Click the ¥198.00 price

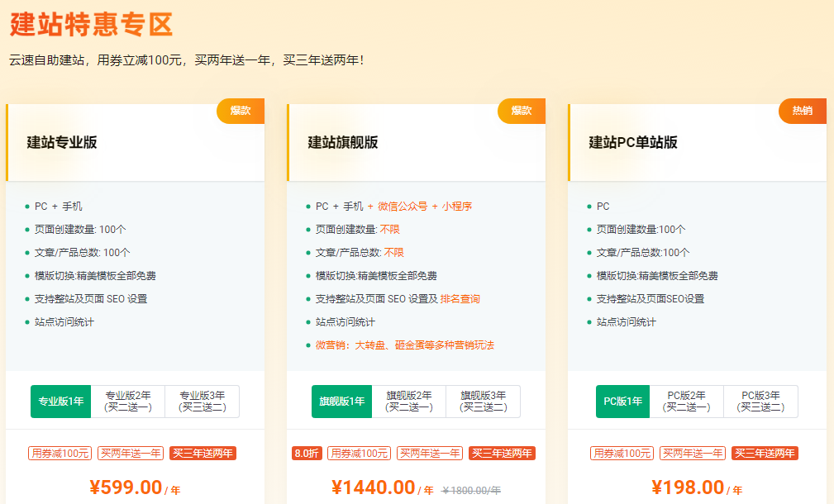point(688,487)
